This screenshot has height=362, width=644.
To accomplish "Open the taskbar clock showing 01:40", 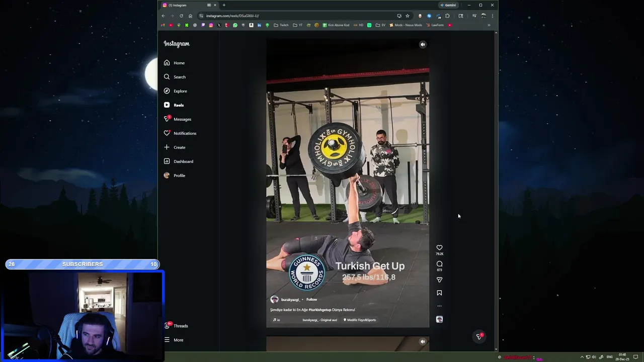I will coord(623,357).
